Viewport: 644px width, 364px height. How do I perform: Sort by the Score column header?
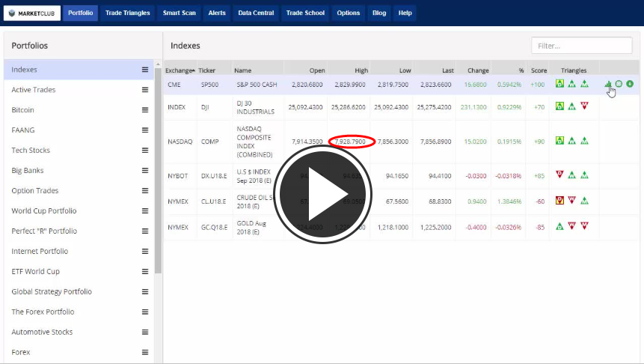[539, 70]
